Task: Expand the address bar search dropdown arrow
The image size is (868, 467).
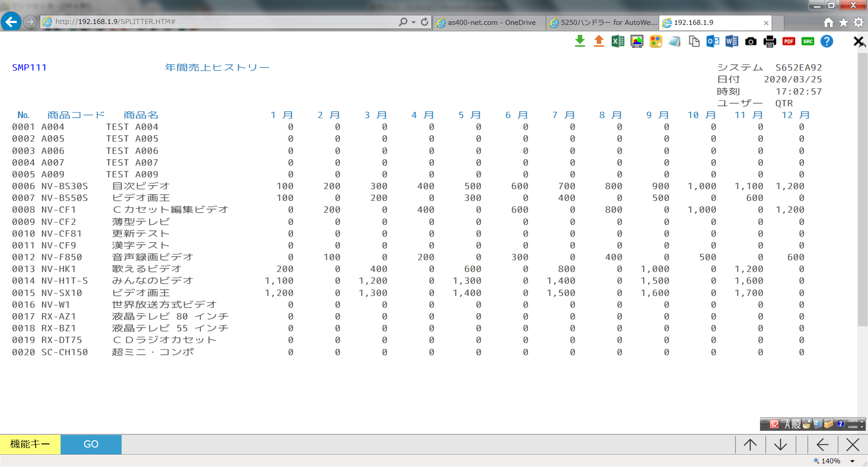Action: [x=414, y=22]
